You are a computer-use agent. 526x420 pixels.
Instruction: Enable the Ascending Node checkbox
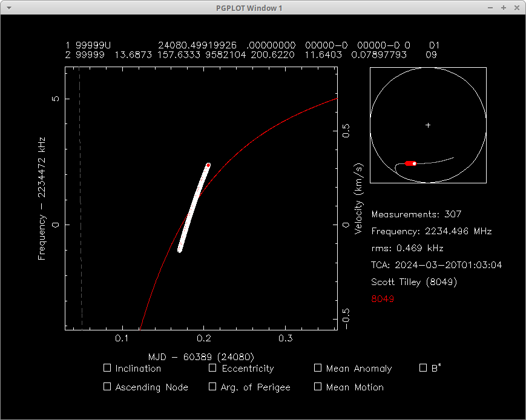coord(107,387)
